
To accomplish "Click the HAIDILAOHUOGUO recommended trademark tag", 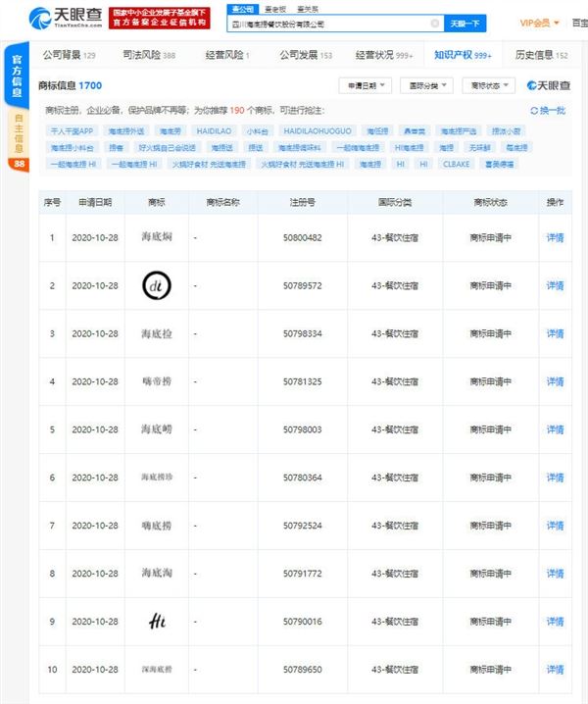I will click(x=317, y=129).
